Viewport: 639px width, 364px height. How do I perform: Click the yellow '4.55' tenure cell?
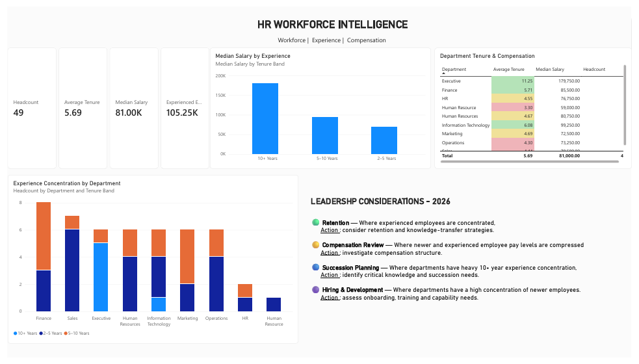513,99
